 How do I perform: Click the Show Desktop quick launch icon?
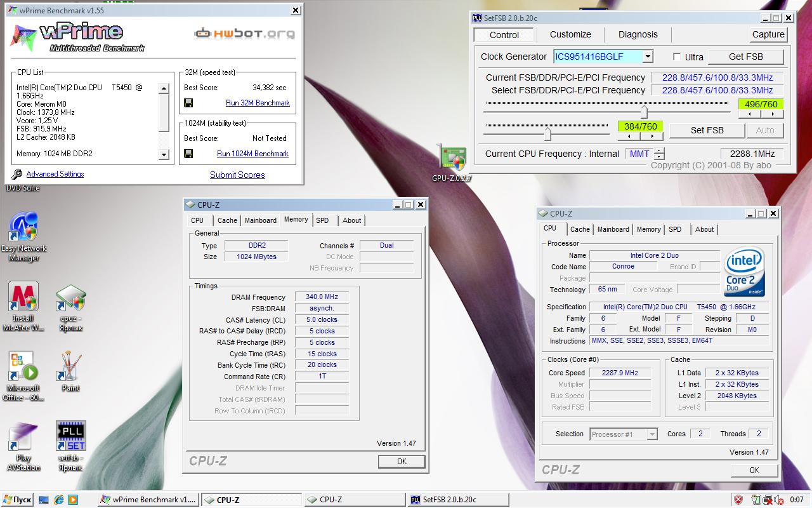pyautogui.click(x=44, y=500)
